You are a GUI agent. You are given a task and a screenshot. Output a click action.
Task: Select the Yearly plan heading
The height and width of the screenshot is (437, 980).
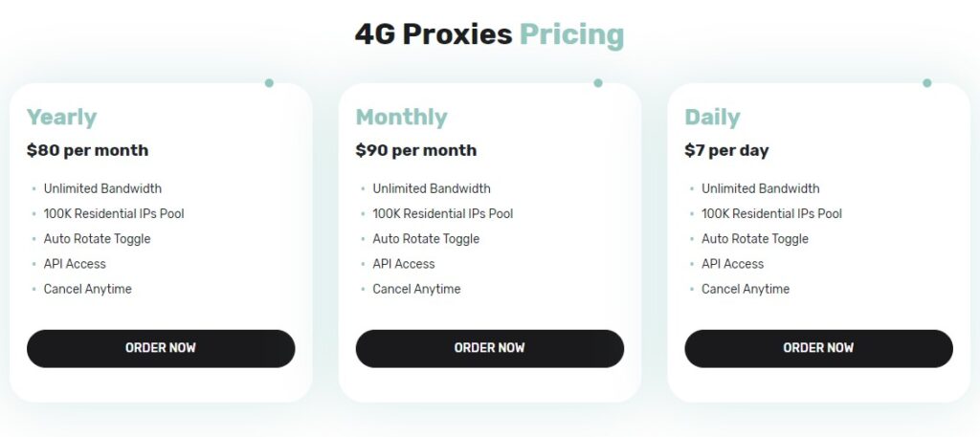pyautogui.click(x=61, y=118)
